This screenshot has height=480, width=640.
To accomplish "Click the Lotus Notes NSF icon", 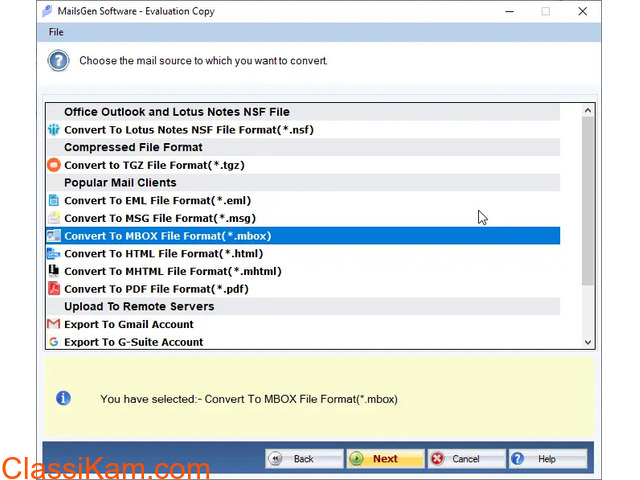I will 54,130.
